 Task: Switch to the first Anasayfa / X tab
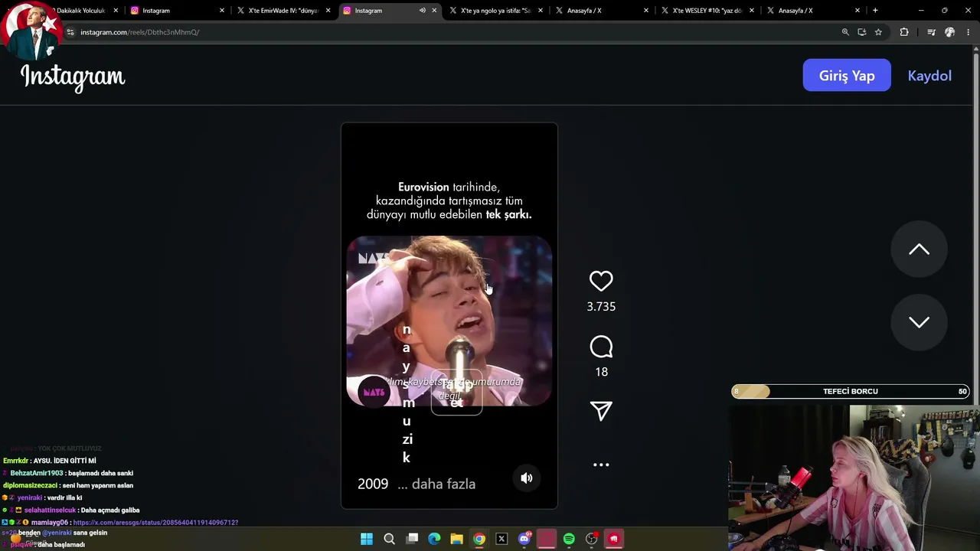(x=601, y=11)
